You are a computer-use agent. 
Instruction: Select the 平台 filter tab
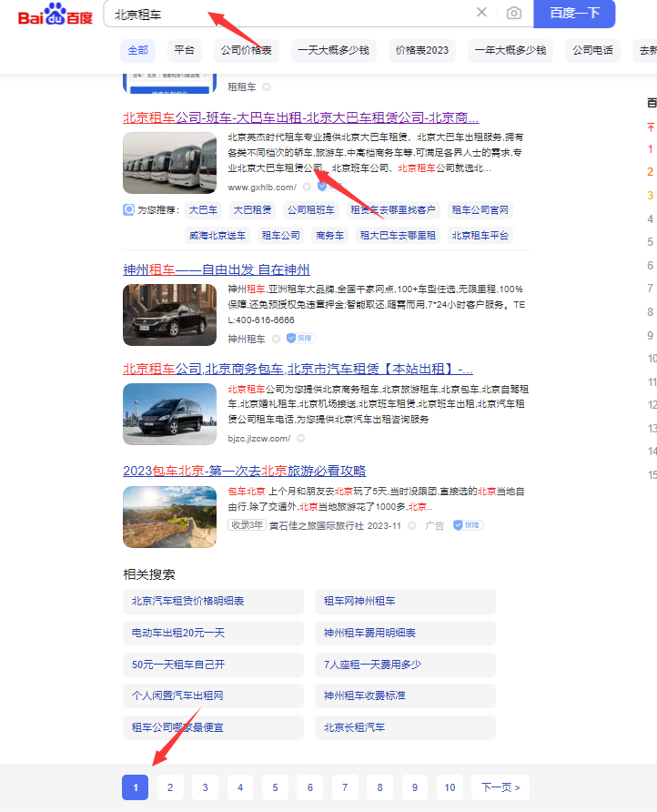185,50
